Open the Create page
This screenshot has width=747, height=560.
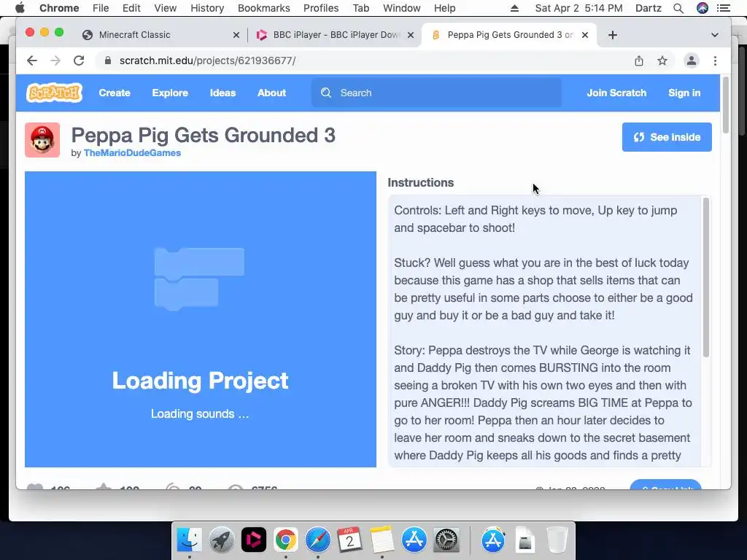pos(115,93)
